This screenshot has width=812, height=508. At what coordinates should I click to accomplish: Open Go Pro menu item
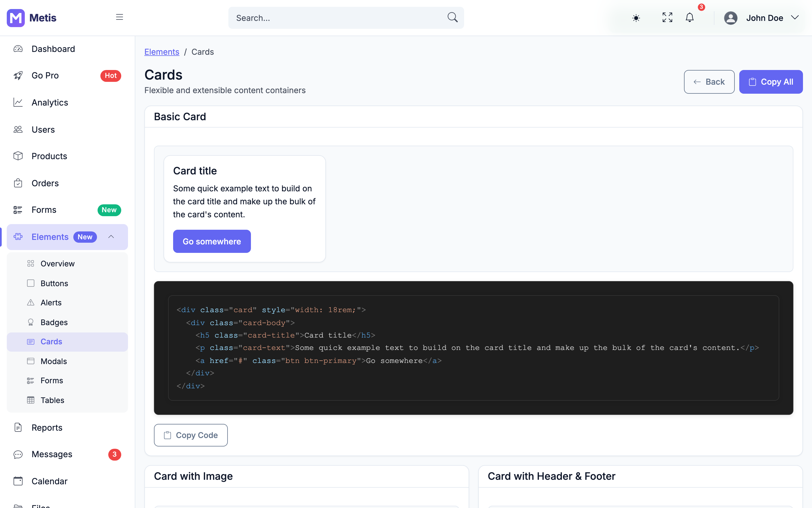tap(67, 76)
